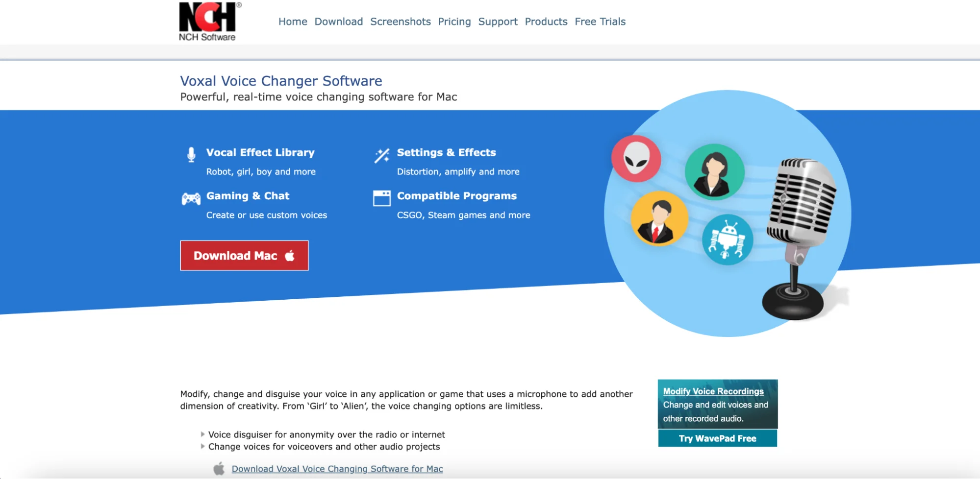Click the Apple icon beside the Mac download link

(219, 468)
